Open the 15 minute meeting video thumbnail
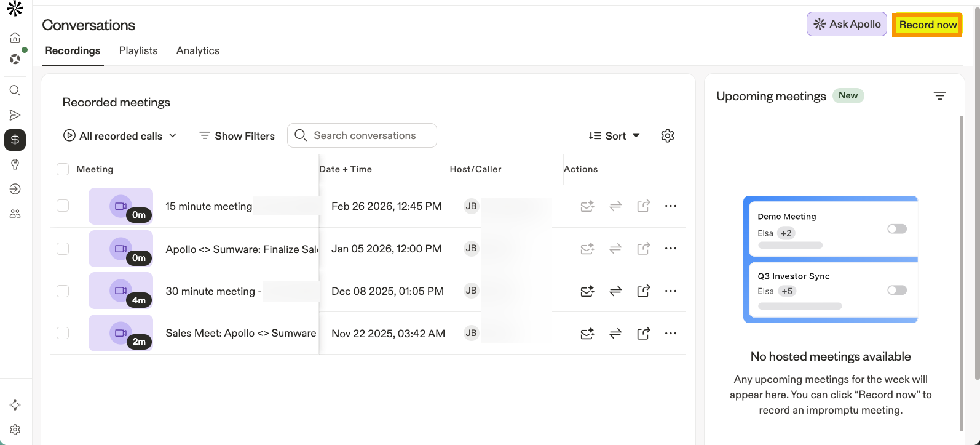Image resolution: width=980 pixels, height=445 pixels. pos(121,206)
